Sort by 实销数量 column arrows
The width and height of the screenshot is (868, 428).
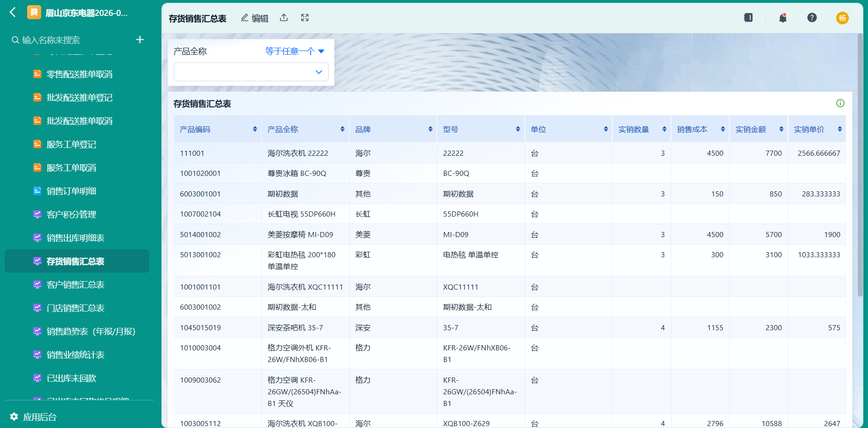click(x=664, y=129)
